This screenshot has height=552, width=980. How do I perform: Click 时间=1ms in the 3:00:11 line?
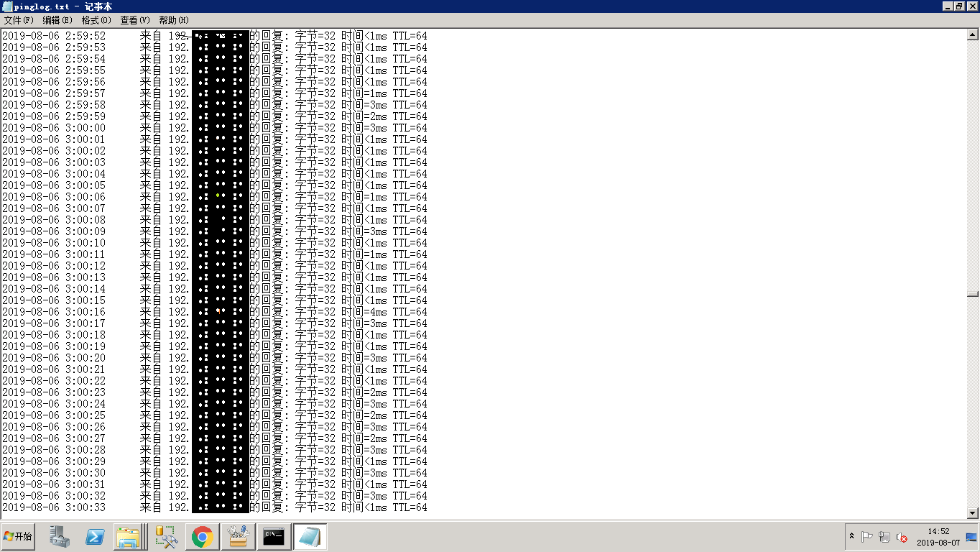364,254
